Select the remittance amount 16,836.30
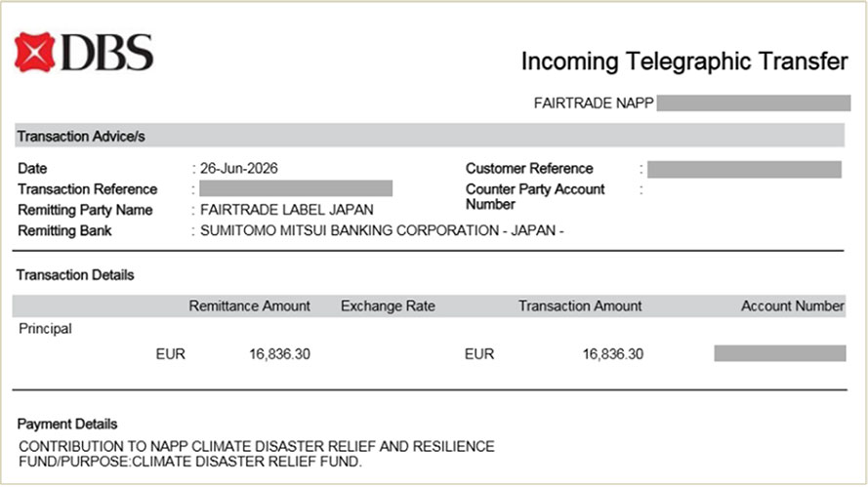 pyautogui.click(x=279, y=354)
